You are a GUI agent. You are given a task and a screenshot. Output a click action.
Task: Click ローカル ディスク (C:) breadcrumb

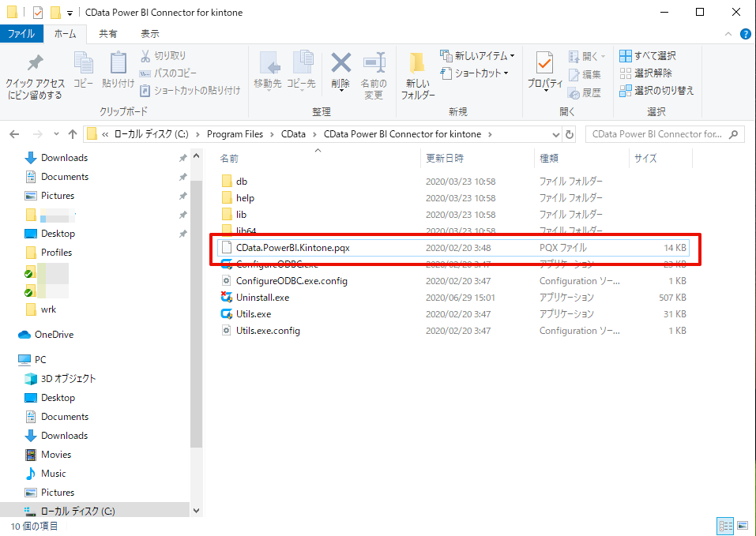pyautogui.click(x=151, y=134)
